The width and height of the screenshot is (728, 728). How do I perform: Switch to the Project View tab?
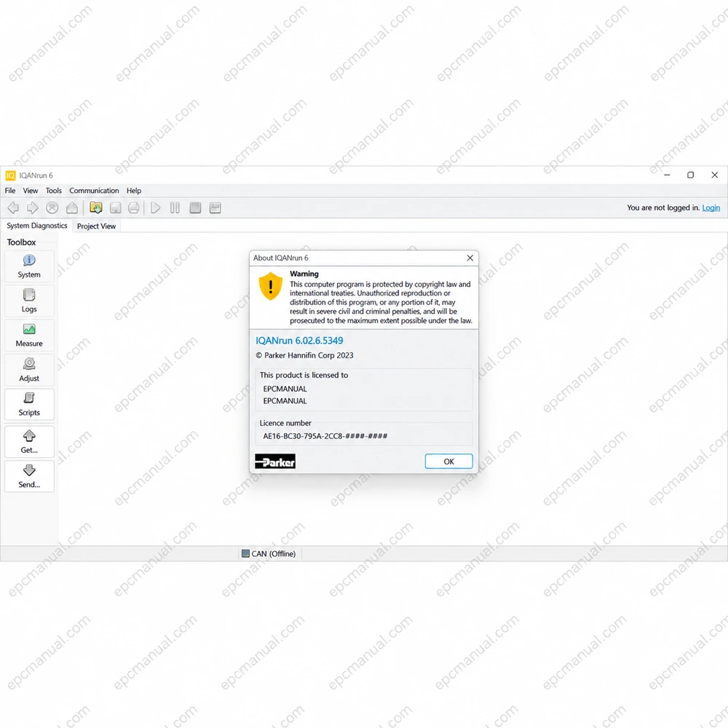97,226
